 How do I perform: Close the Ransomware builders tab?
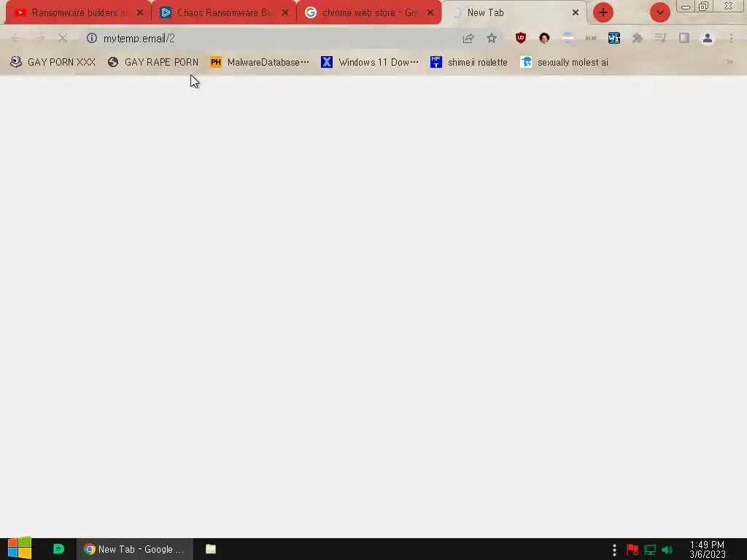139,13
